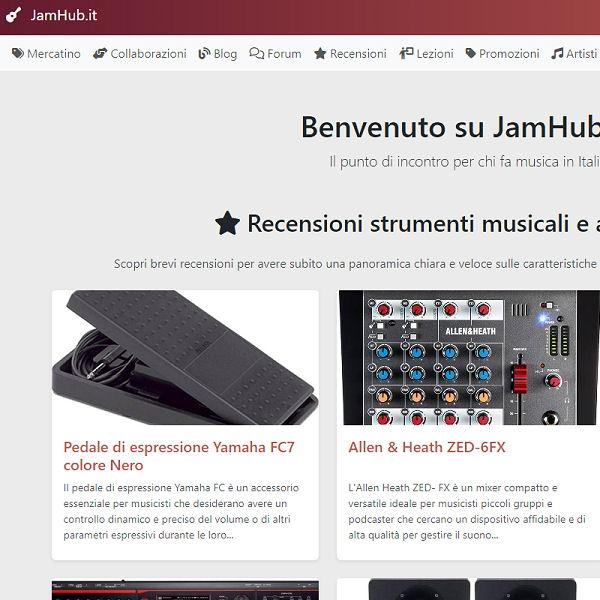Click the Yamaha FC7 pedal image
Screen dimensions: 600x600
point(185,357)
